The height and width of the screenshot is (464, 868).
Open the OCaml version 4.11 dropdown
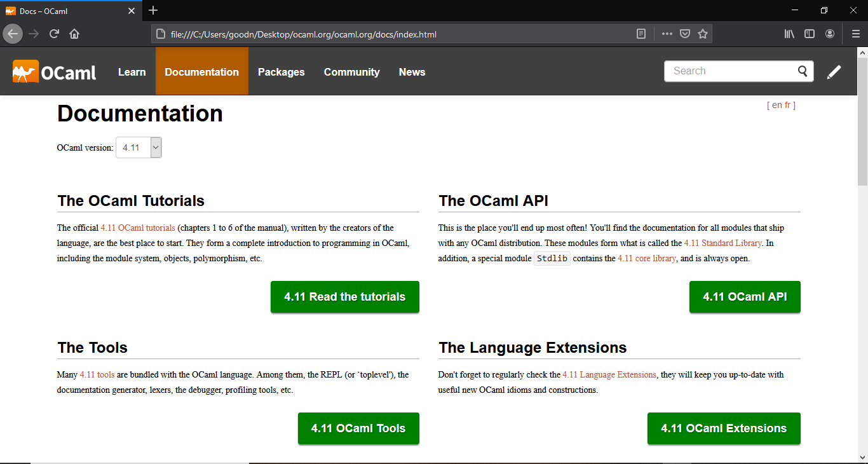tap(139, 147)
